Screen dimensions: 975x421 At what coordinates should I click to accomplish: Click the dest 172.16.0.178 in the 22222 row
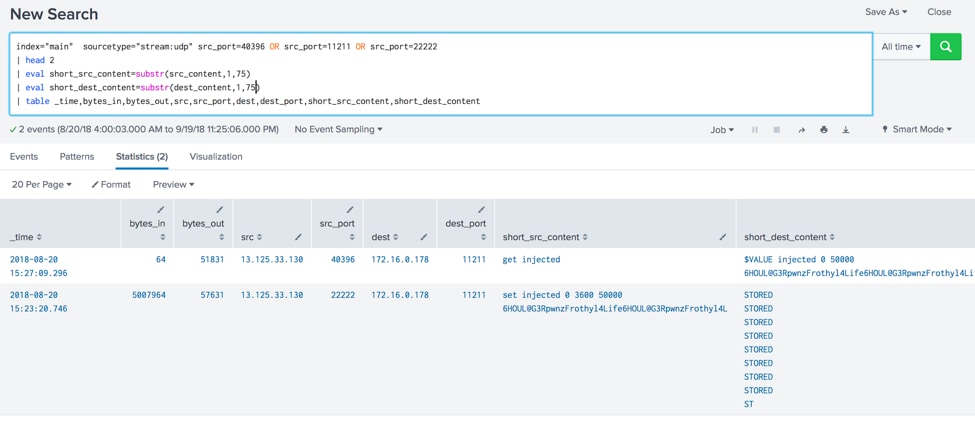(400, 295)
